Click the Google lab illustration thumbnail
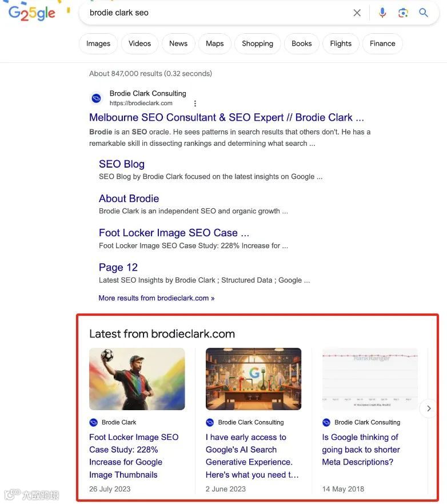 click(253, 379)
